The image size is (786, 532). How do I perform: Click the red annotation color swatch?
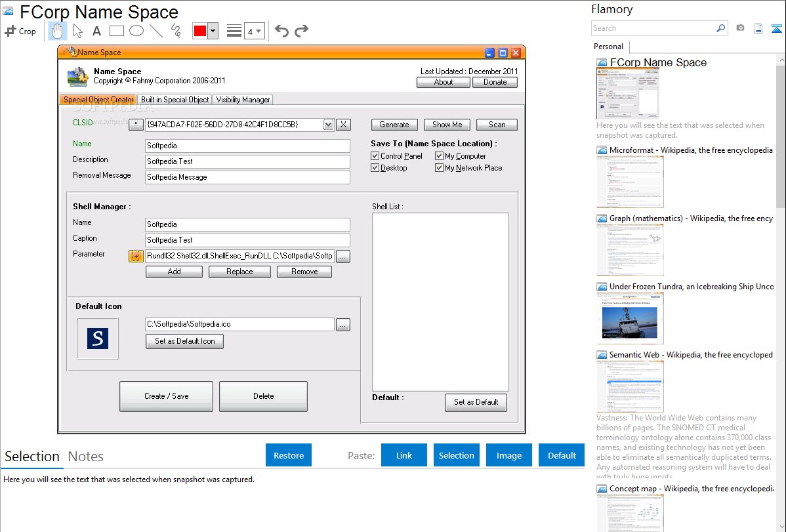click(x=200, y=31)
